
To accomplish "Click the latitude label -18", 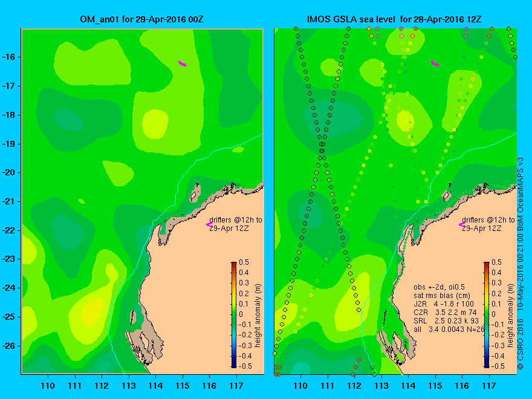I will pos(9,115).
